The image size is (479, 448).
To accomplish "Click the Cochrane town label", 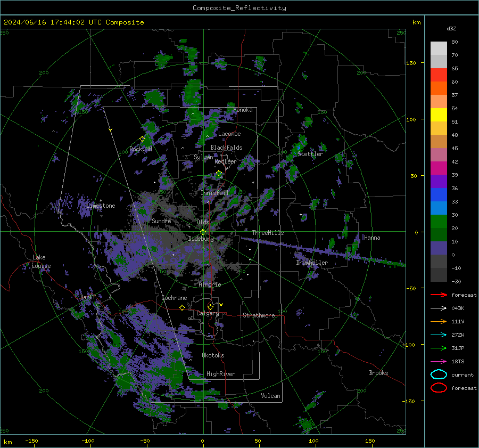I will pyautogui.click(x=174, y=298).
